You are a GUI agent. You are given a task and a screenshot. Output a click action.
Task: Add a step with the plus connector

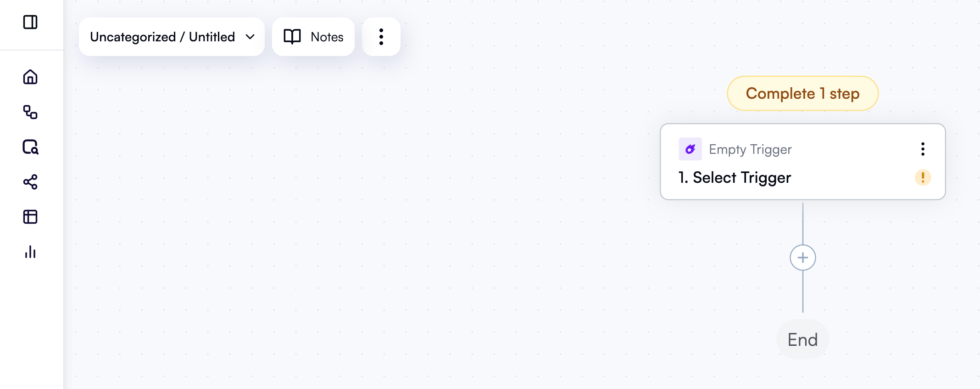(802, 257)
